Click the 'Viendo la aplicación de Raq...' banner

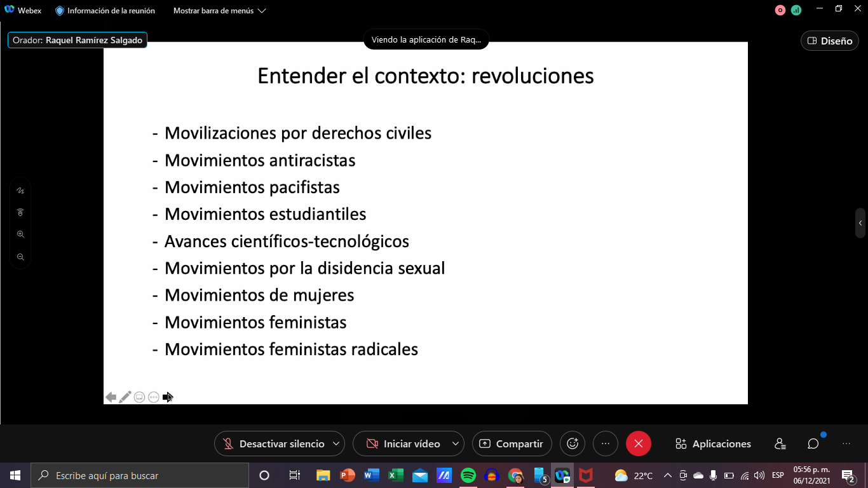pyautogui.click(x=426, y=39)
